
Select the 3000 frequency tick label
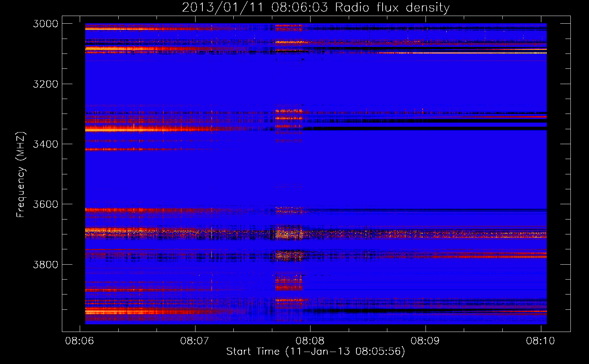(46, 24)
